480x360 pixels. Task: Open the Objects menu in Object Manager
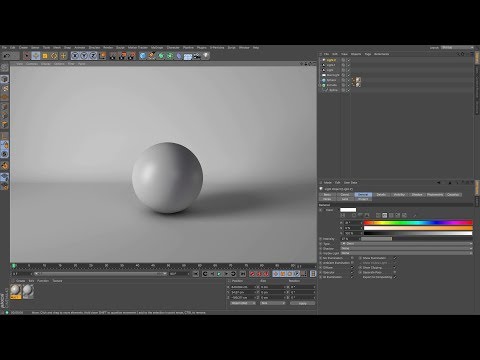point(356,54)
